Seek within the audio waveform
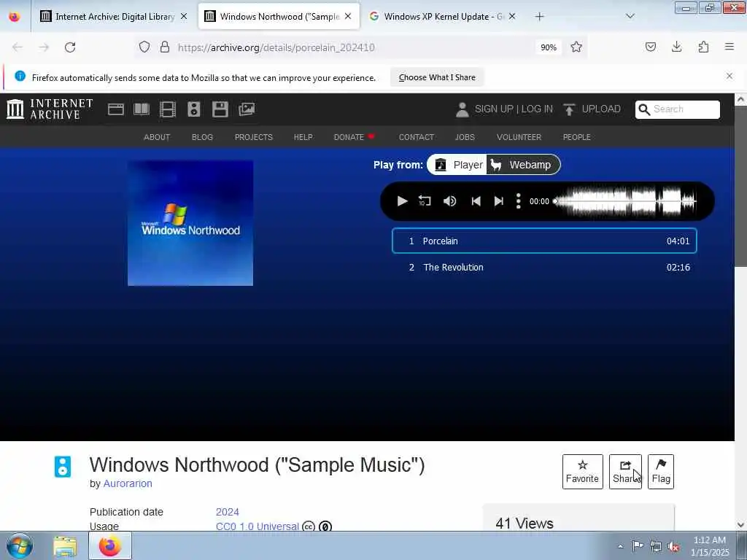The image size is (747, 560). click(625, 201)
